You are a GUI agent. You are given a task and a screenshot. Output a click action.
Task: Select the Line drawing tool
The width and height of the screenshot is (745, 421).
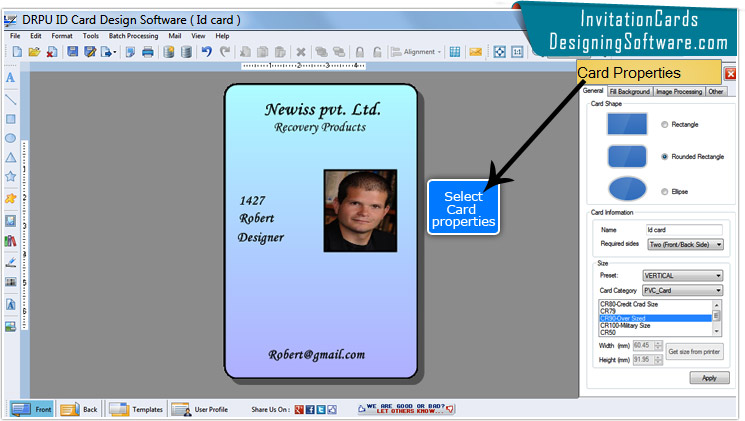tap(10, 99)
